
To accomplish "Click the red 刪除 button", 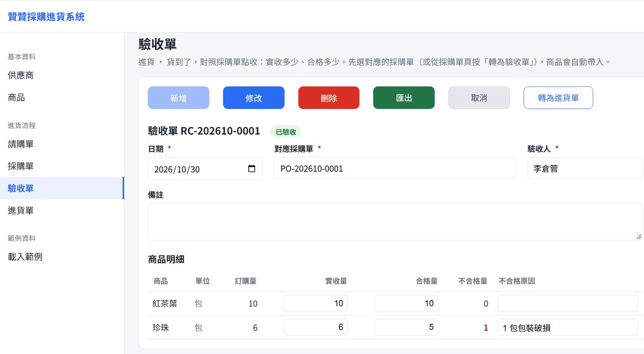I will [329, 98].
